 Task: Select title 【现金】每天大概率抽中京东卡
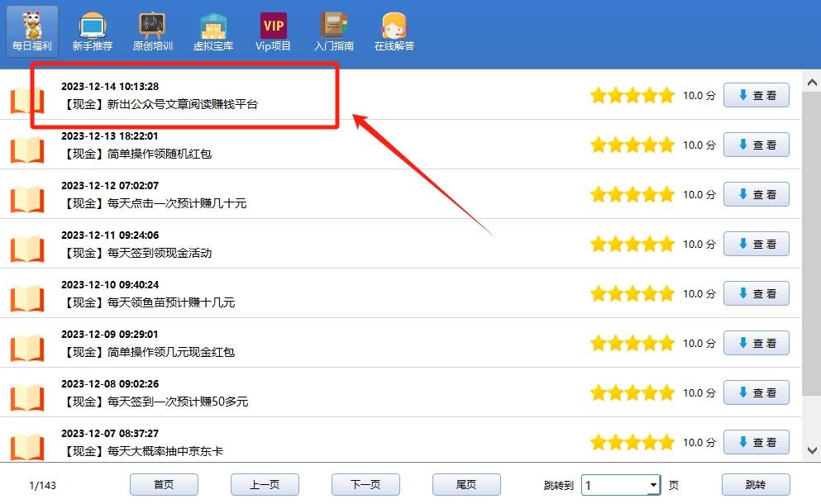click(142, 451)
